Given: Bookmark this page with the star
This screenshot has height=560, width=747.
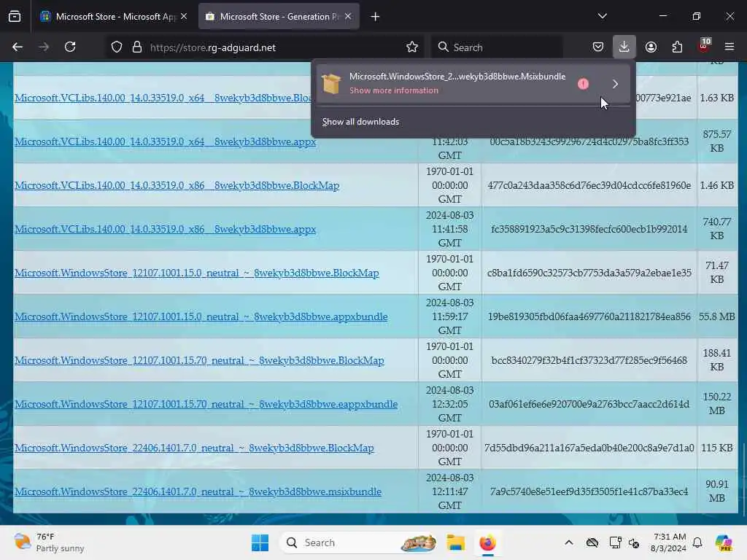Looking at the screenshot, I should [x=412, y=47].
